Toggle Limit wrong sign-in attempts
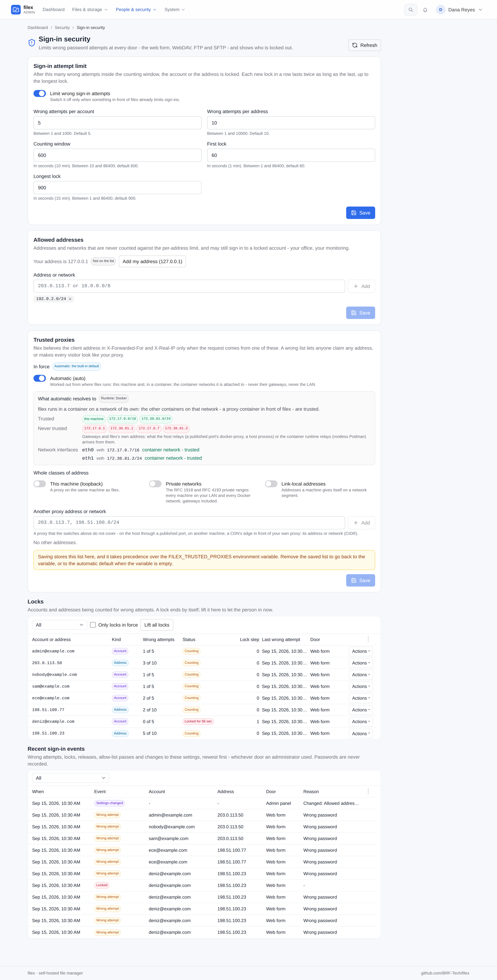The height and width of the screenshot is (980, 497). coord(40,94)
